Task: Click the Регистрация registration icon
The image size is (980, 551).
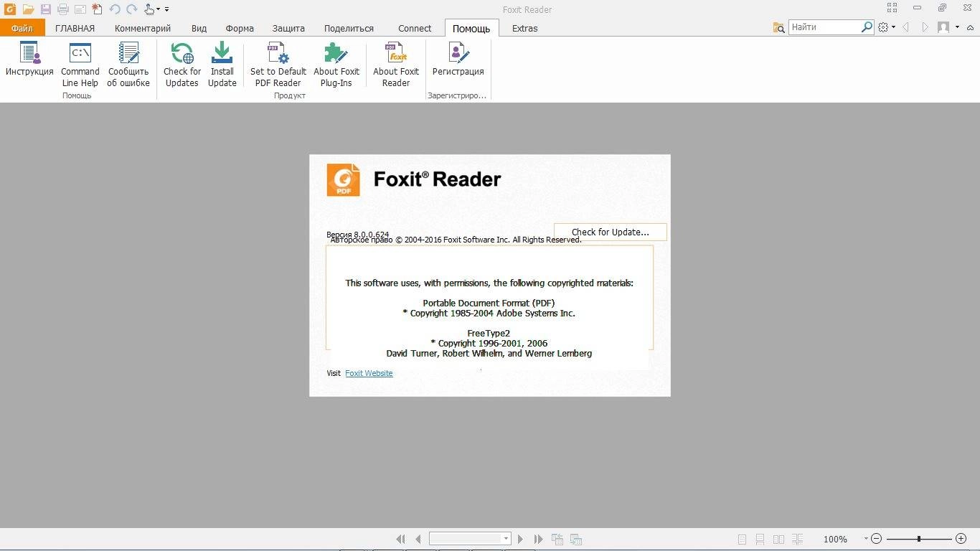Action: [458, 60]
